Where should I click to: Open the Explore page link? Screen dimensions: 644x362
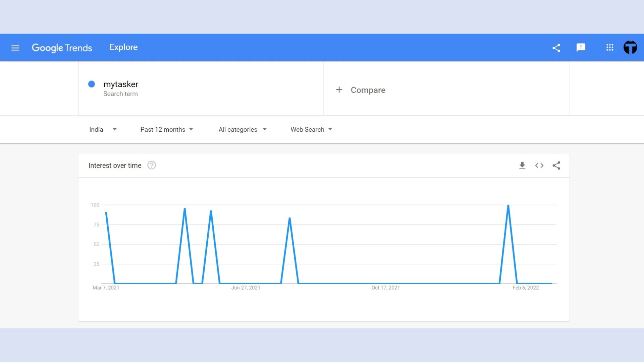tap(123, 47)
